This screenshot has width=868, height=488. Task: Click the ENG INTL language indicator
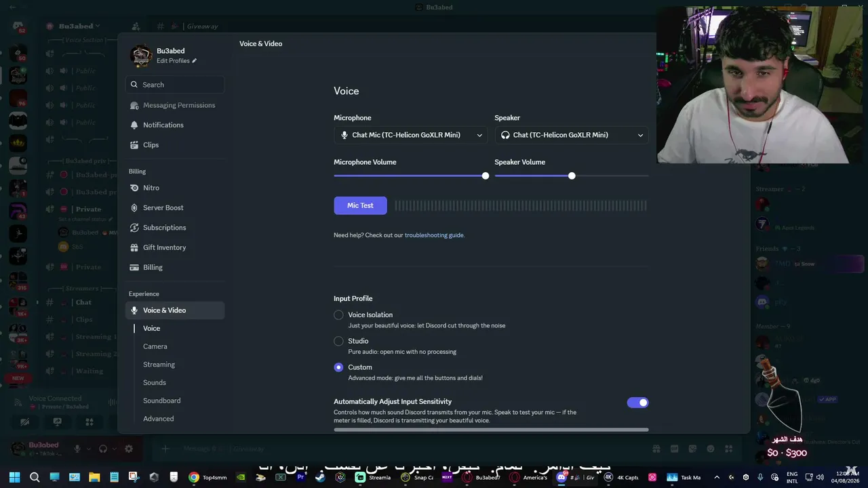pyautogui.click(x=792, y=477)
